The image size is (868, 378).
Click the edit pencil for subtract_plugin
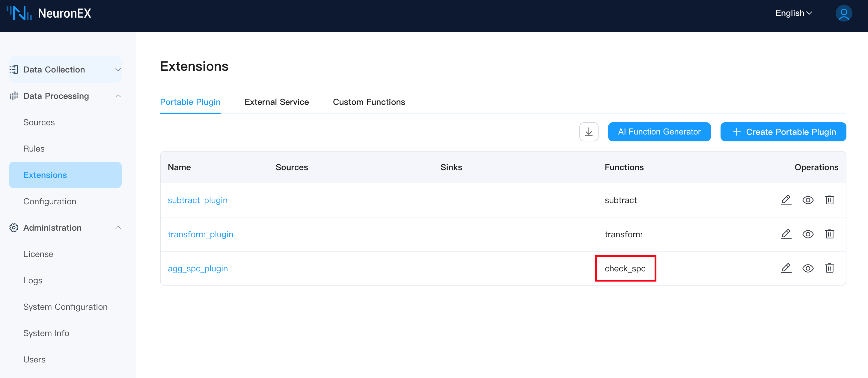pyautogui.click(x=786, y=200)
